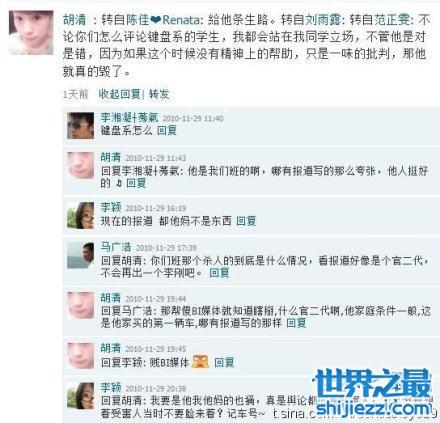Reply to 马广浩's 17:39 comment
The width and height of the screenshot is (440, 423).
219,273
